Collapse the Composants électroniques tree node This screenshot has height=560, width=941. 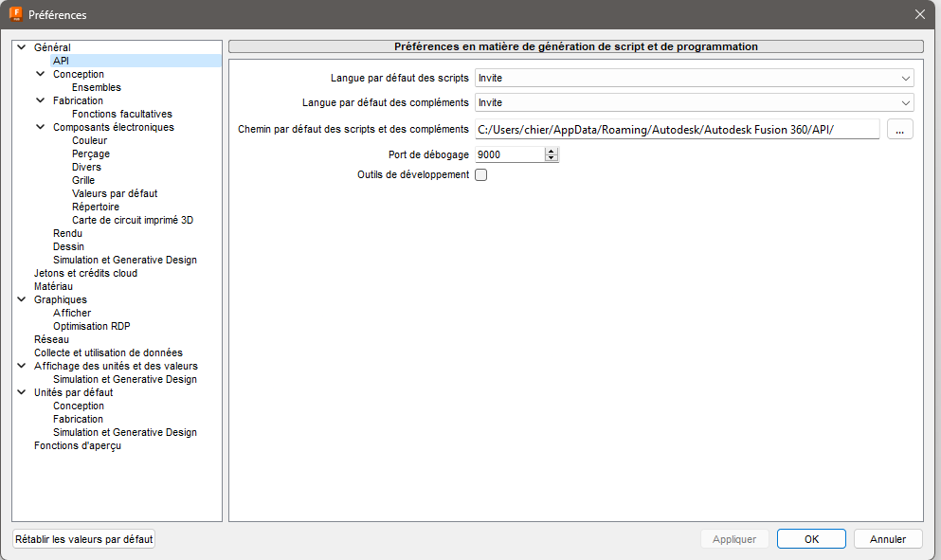point(40,127)
